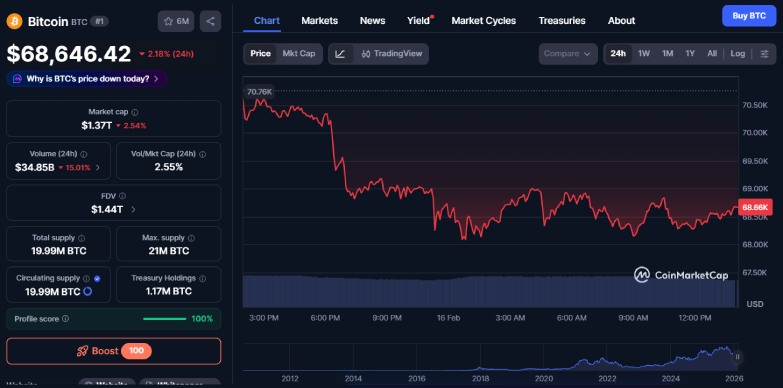
Task: Click the circulating supply ring indicator
Action: [x=87, y=292]
